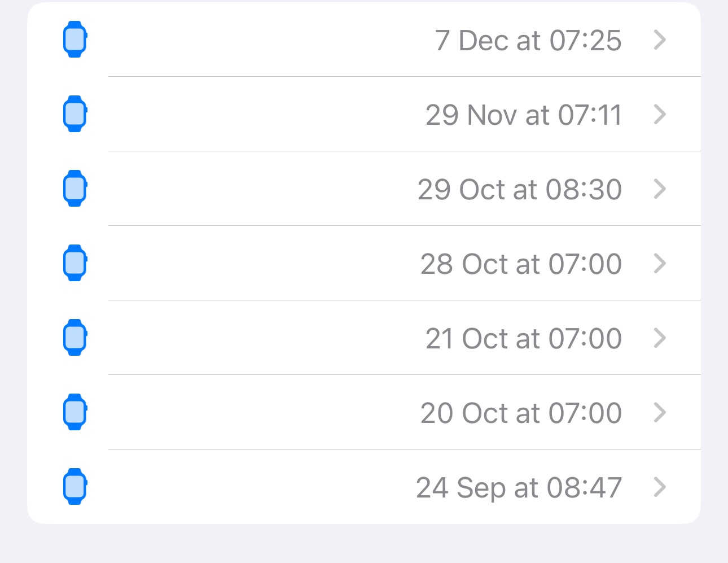Choose the 21 Oct at 07:00 entry
The width and height of the screenshot is (728, 563).
(523, 339)
